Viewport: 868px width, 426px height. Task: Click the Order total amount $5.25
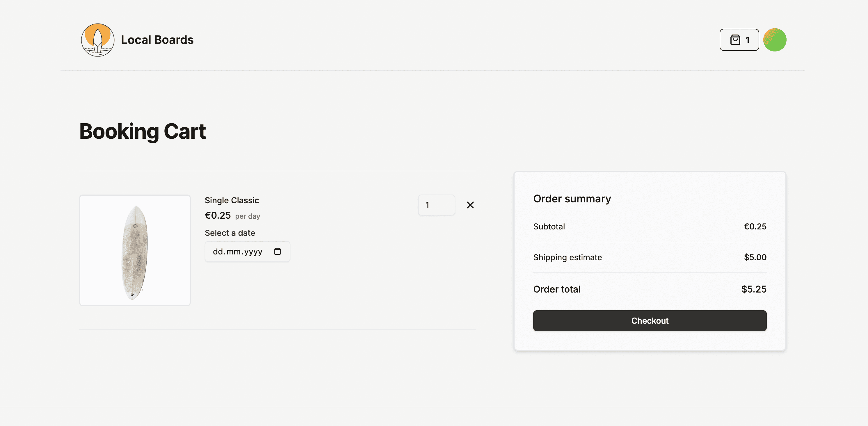point(754,289)
